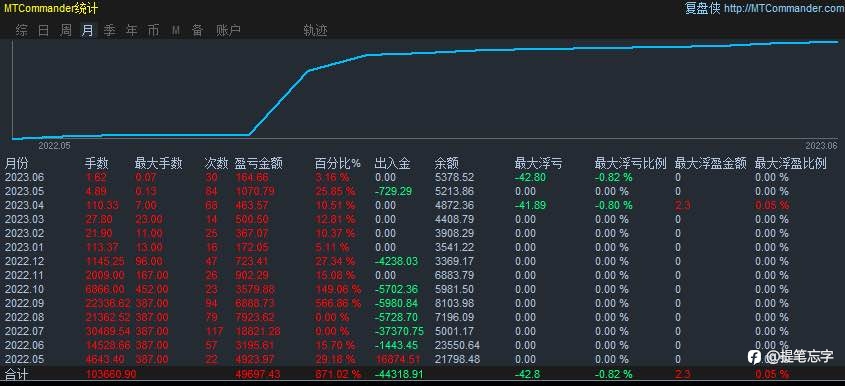Click the 最大浮盈比例 column header
The image size is (845, 386).
coord(791,163)
